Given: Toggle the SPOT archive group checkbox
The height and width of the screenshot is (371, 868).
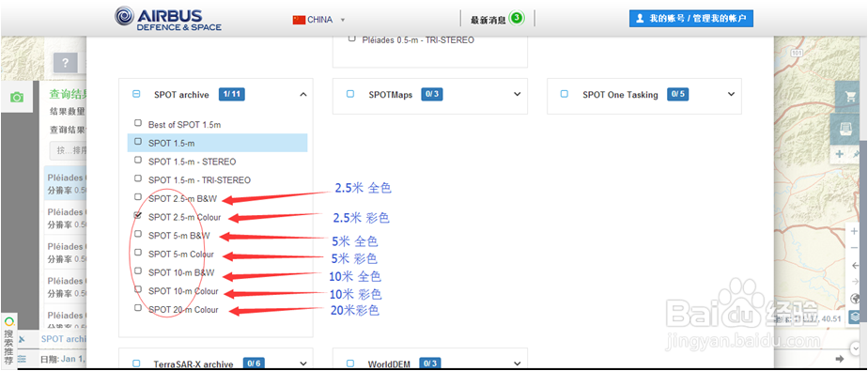Looking at the screenshot, I should pos(136,94).
